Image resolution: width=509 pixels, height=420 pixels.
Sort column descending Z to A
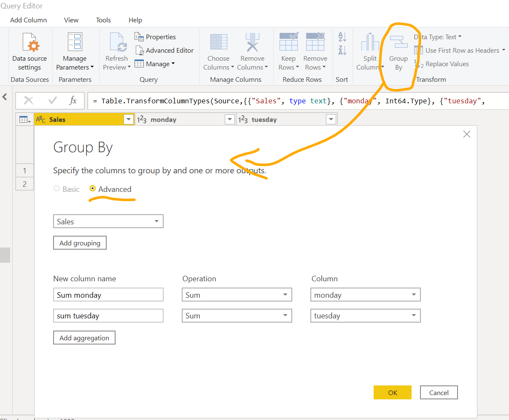(x=342, y=50)
